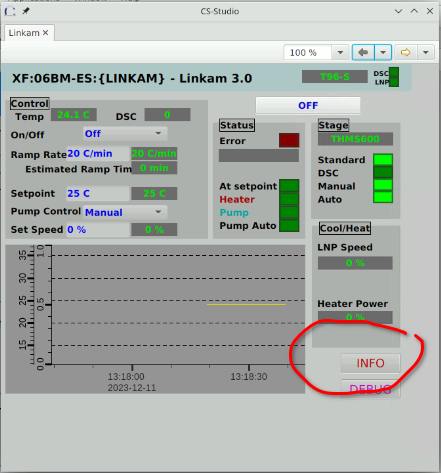Click the DEBUG button
The width and height of the screenshot is (441, 473).
click(370, 389)
